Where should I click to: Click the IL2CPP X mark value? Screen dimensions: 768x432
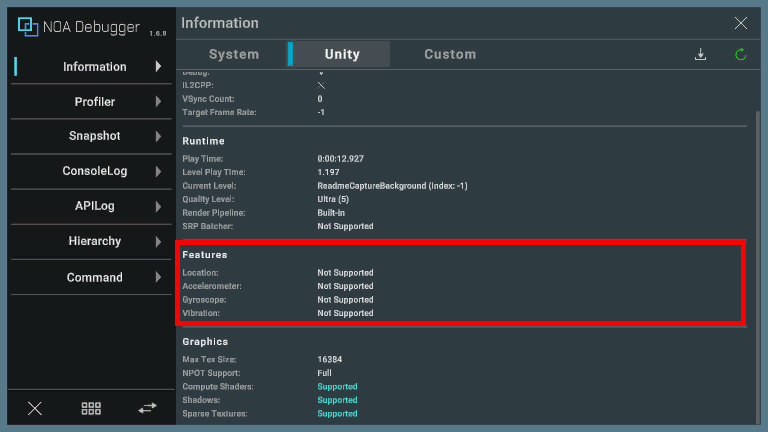pyautogui.click(x=321, y=85)
